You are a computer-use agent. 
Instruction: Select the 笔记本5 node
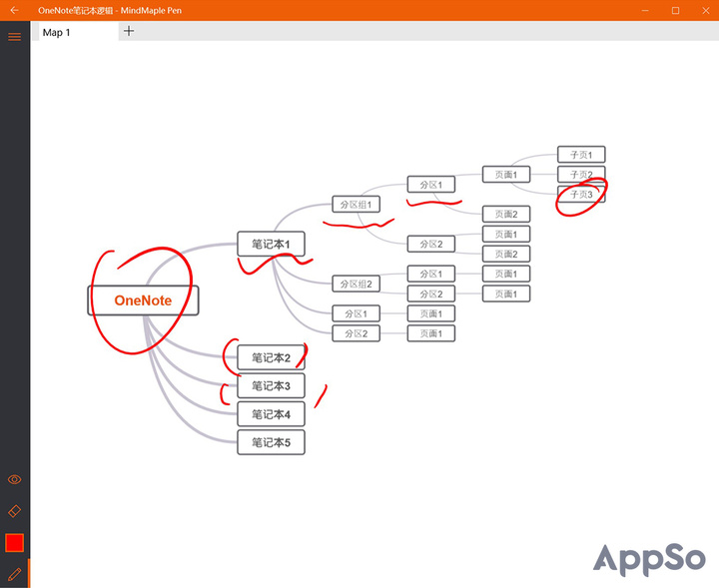pos(271,442)
